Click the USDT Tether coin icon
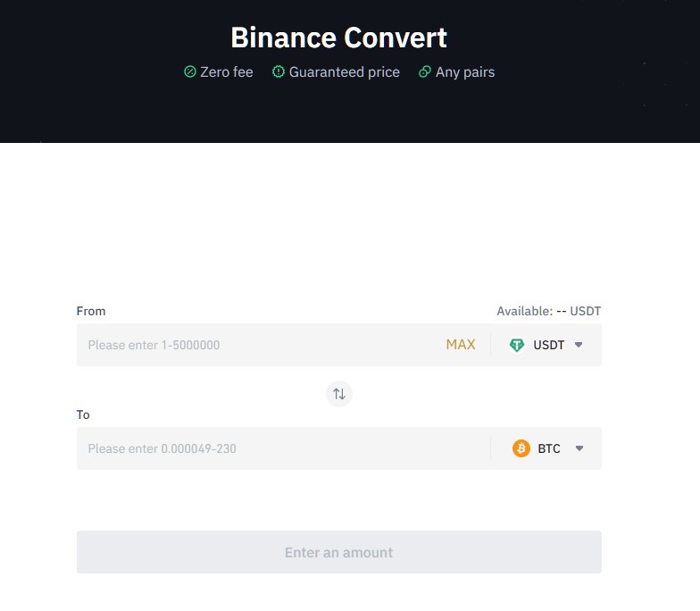700x611 pixels. coord(516,345)
